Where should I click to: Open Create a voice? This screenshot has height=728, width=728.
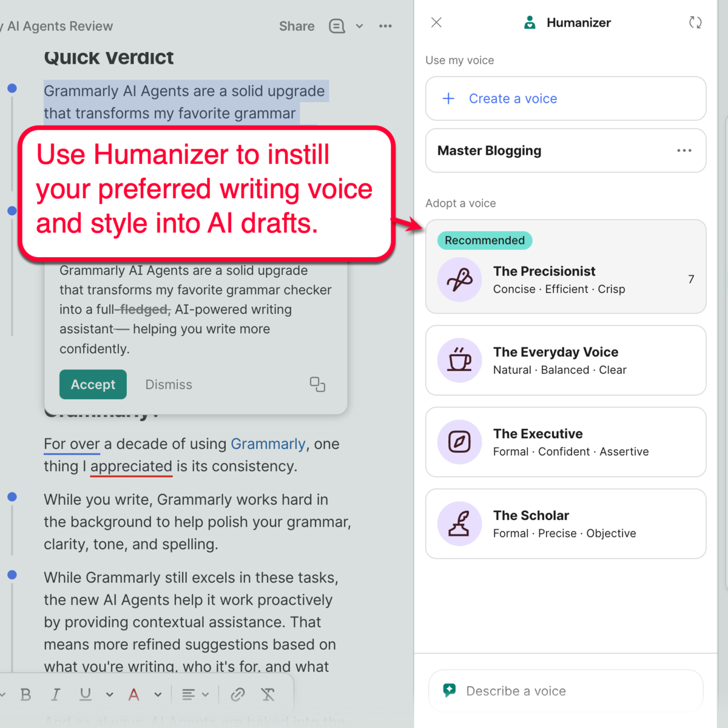point(565,98)
